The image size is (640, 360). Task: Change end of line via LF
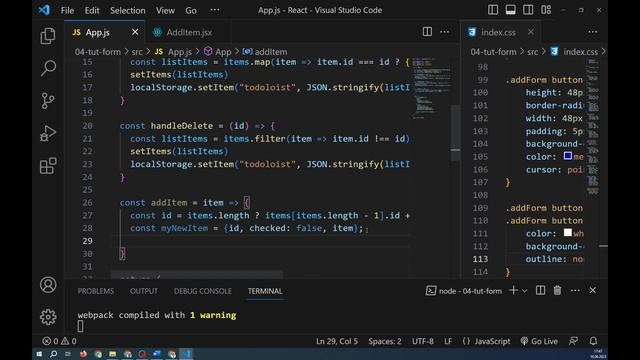tap(448, 341)
